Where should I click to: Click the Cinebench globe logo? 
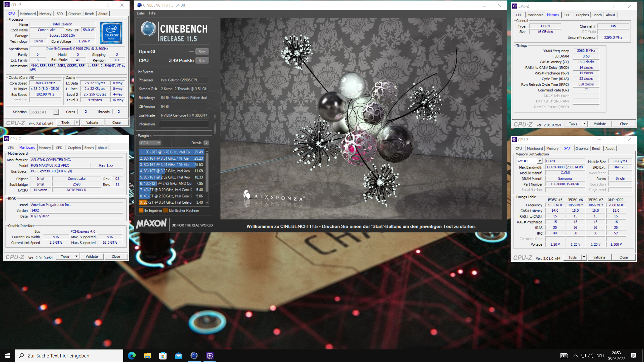(148, 29)
